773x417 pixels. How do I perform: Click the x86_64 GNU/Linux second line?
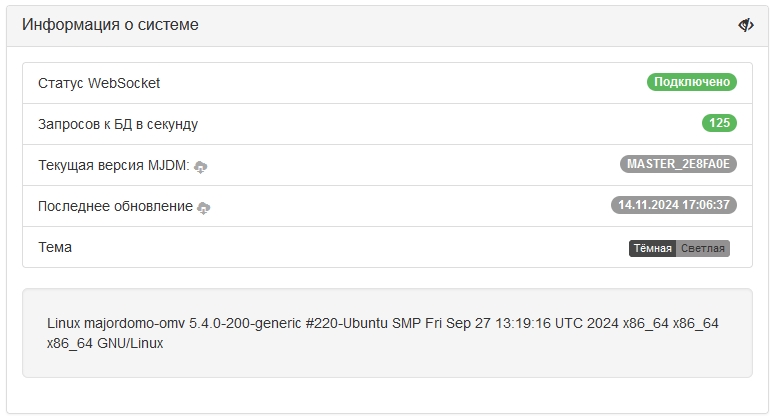[x=105, y=343]
